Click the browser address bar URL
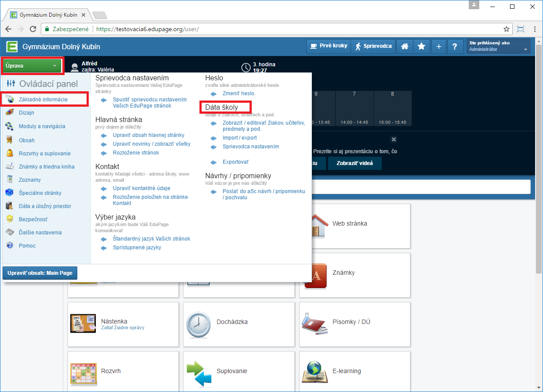Image resolution: width=543 pixels, height=392 pixels. (148, 29)
